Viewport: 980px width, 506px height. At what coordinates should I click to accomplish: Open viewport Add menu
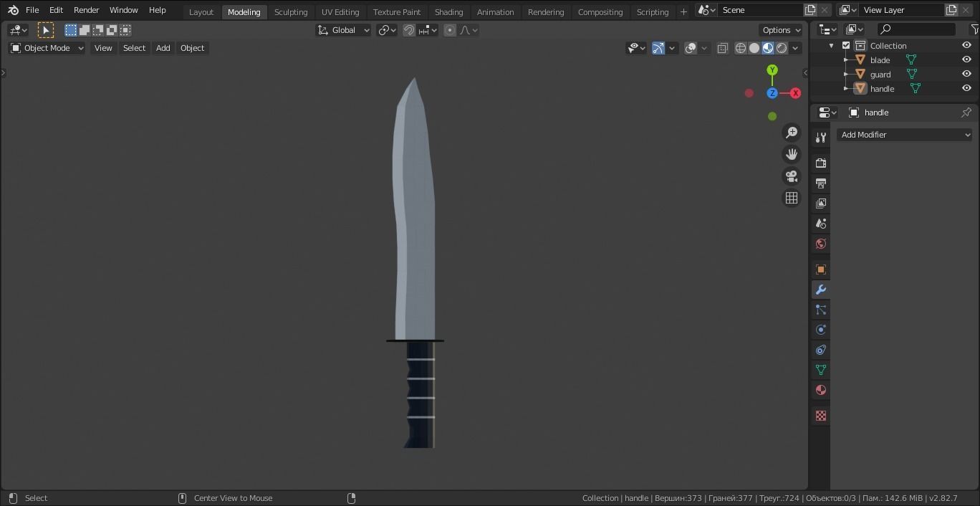(x=163, y=48)
